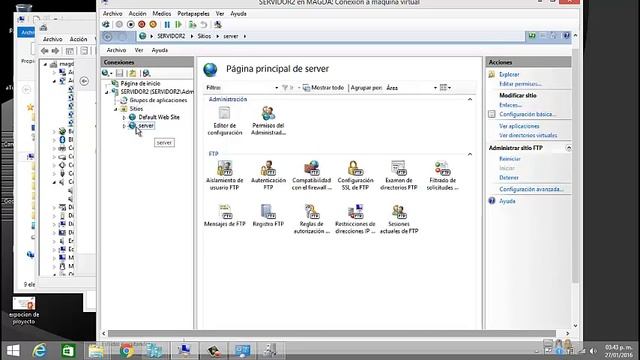Click the view mode icon next to Área
Viewport: 640px width, 360px height.
point(445,87)
